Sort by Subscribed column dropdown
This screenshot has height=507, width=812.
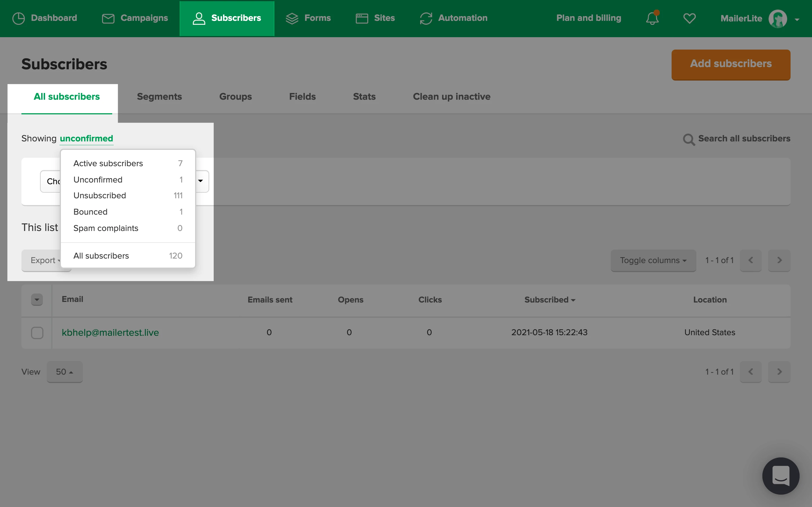[x=550, y=300]
